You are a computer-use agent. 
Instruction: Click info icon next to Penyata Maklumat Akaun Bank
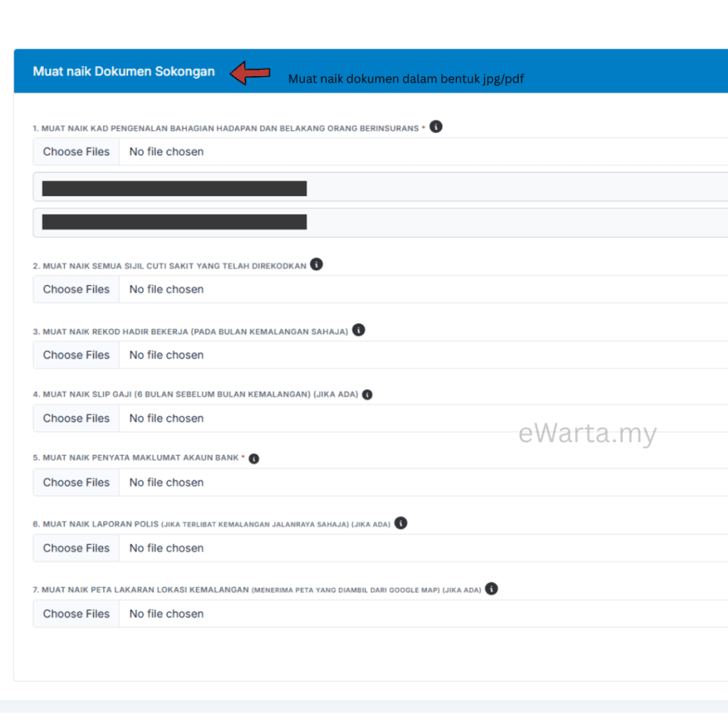pyautogui.click(x=254, y=459)
